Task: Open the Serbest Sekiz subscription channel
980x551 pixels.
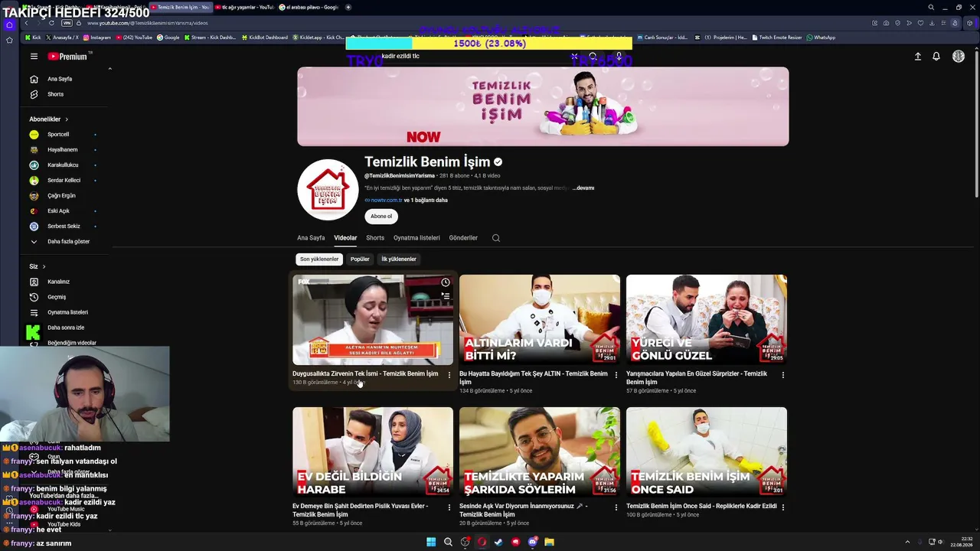Action: [x=64, y=227]
